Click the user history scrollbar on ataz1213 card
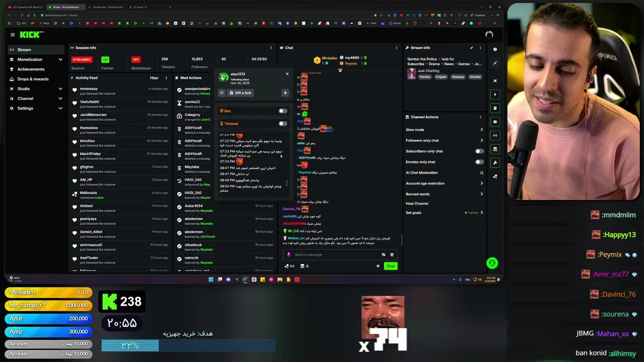 [287, 183]
